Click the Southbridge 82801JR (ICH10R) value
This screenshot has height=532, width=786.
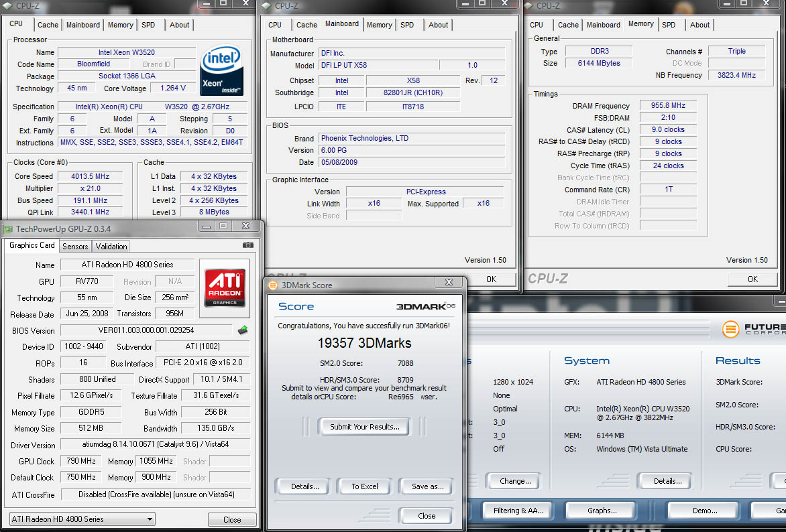[x=413, y=92]
